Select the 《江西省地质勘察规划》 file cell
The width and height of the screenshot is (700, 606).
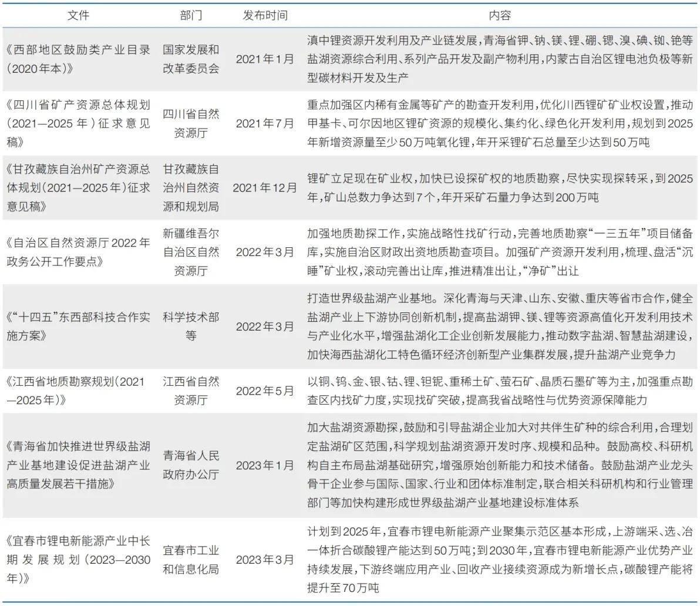click(x=76, y=391)
